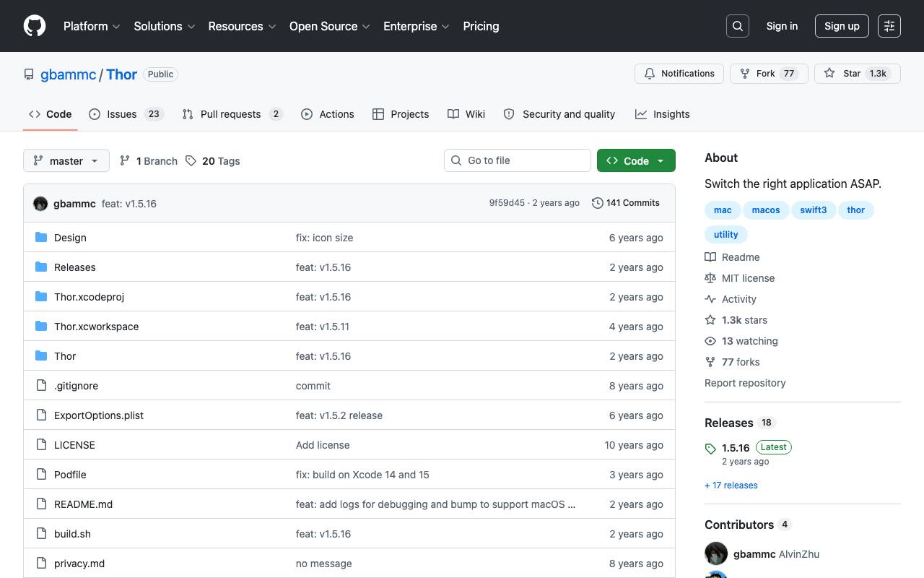This screenshot has height=578, width=924.
Task: Select the Code tab
Action: [x=51, y=114]
